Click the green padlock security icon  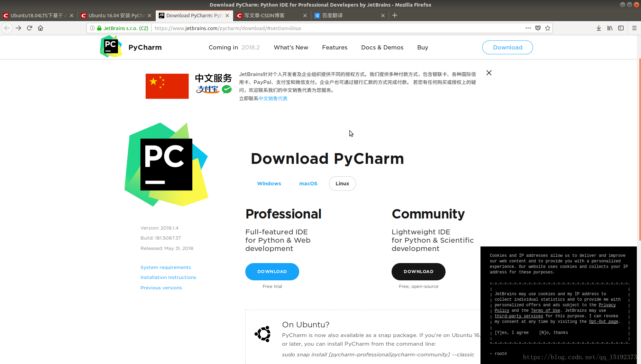tap(99, 28)
